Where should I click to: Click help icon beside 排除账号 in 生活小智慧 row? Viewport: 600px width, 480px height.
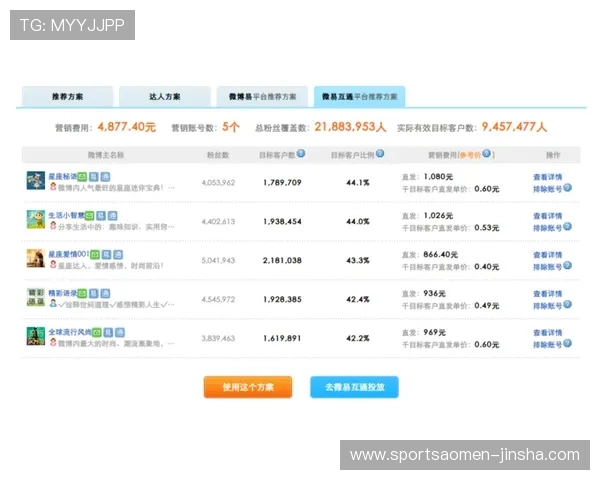tap(567, 227)
